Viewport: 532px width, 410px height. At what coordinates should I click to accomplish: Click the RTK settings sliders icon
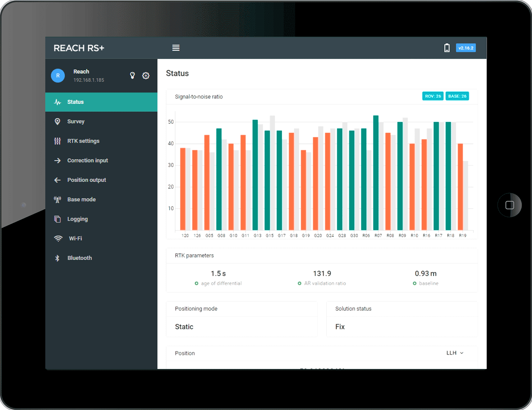pos(58,141)
